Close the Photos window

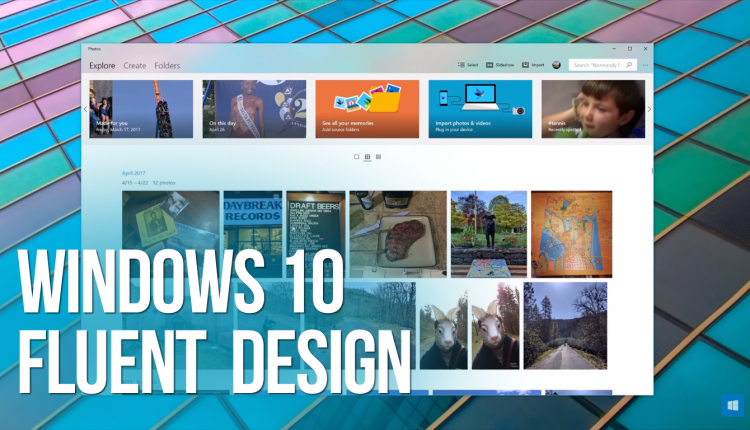point(645,49)
